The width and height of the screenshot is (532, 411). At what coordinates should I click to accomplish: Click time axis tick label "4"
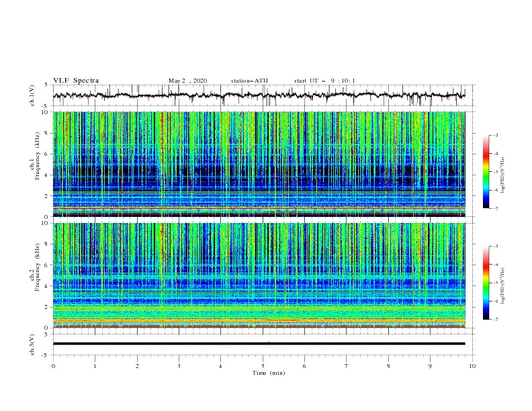[x=220, y=366]
